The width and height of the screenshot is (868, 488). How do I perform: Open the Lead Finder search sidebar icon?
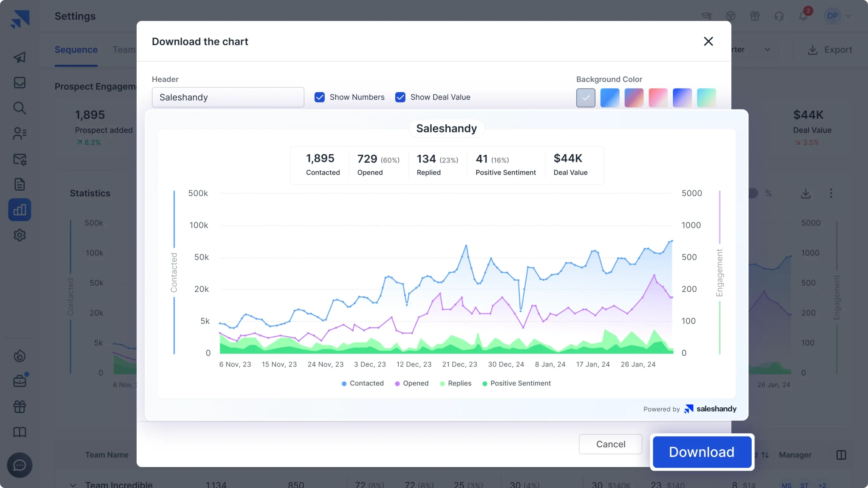pos(20,108)
